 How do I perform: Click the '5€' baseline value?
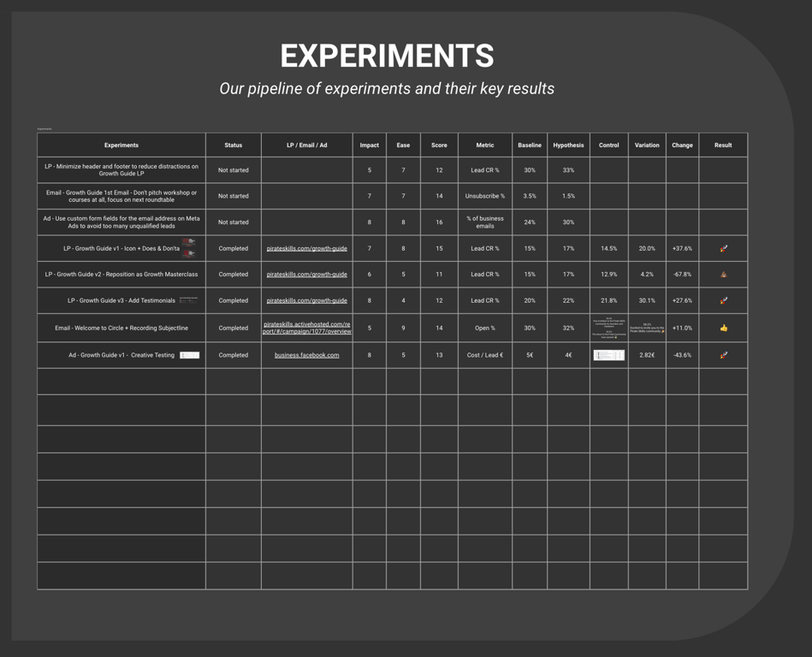point(530,355)
